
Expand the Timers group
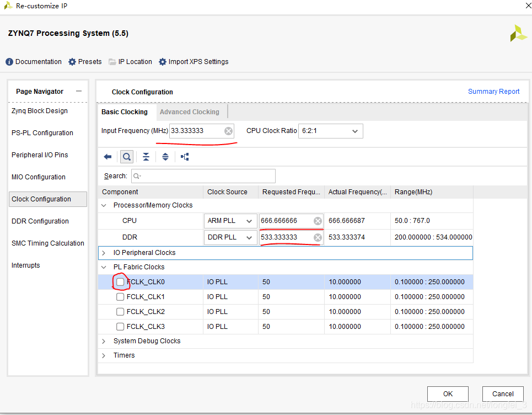point(104,355)
